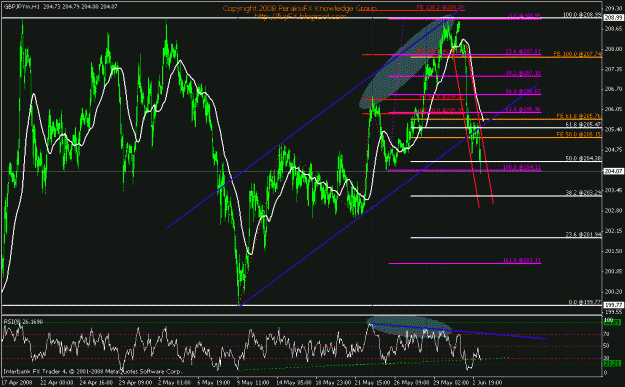Screen dimensions: 625x387
Task: Click the 206.05 price axis value
Action: coord(613,109)
